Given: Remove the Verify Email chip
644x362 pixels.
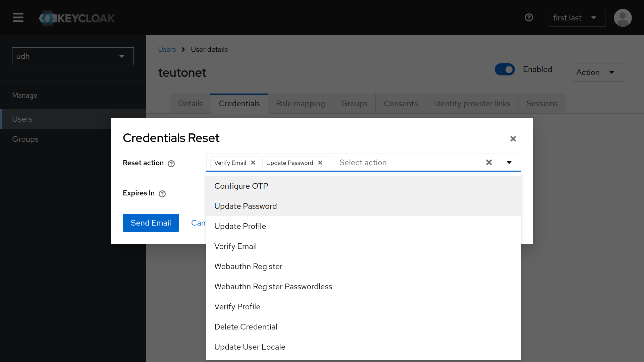Looking at the screenshot, I should tap(253, 163).
